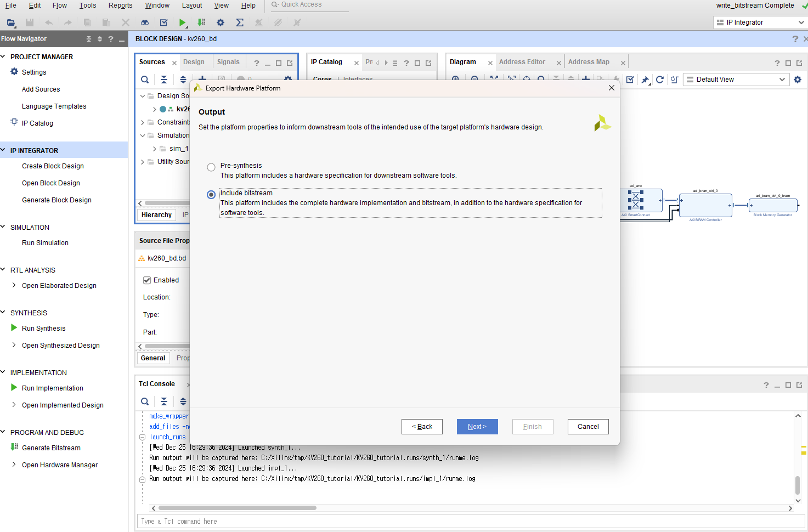Close the Export Hardware Platform dialog

[612, 88]
